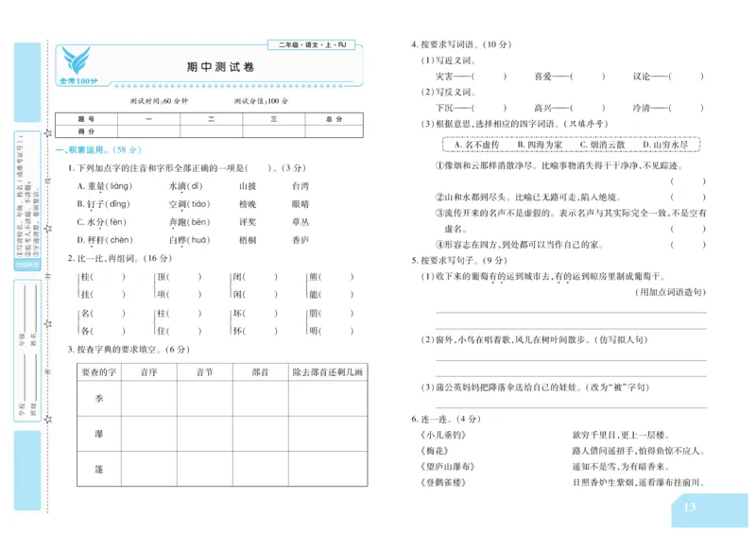Viewport: 756px width, 551px height.
Task: Click the 全考100分 badge under the logo
Action: (78, 79)
